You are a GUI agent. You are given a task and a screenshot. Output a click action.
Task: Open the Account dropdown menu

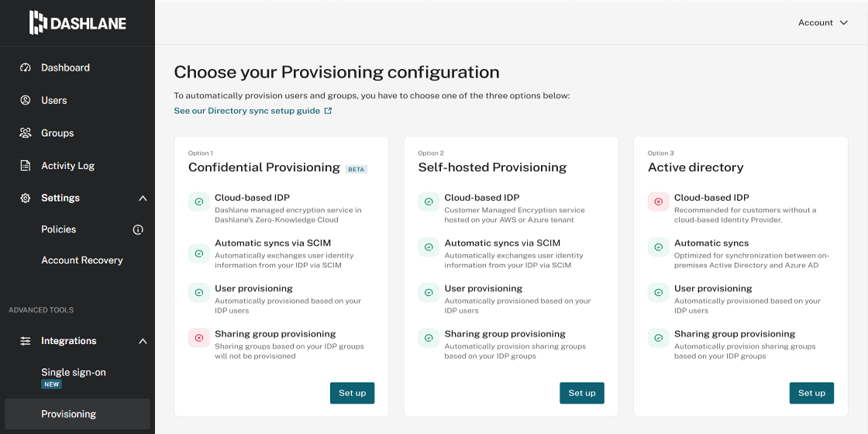822,22
